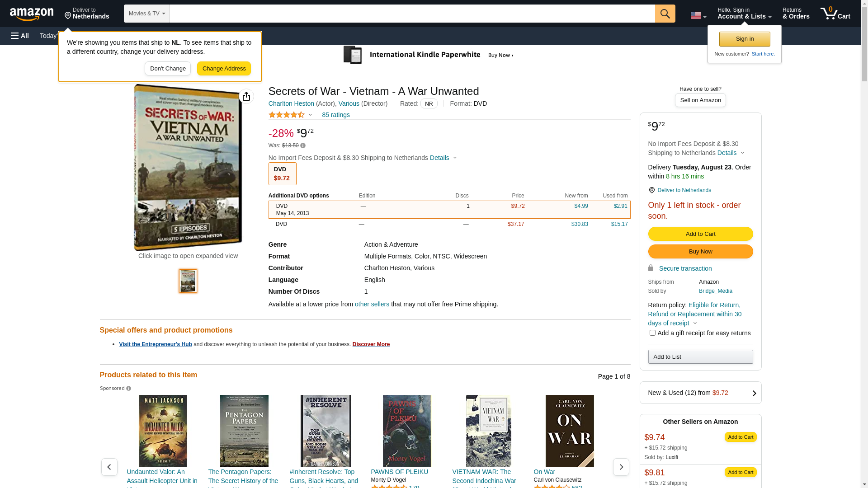Open Account & Lists menu
Screen dimensions: 868x488
click(744, 14)
